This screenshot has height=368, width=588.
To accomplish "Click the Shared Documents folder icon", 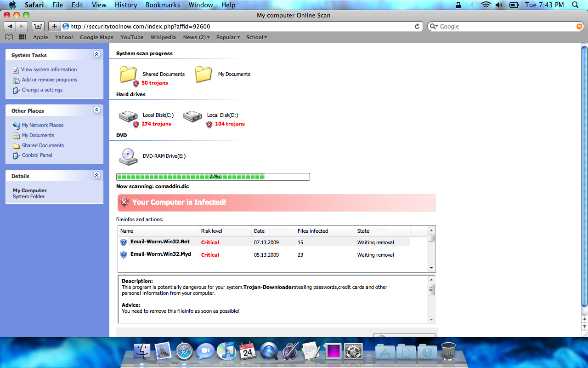I will click(x=129, y=75).
